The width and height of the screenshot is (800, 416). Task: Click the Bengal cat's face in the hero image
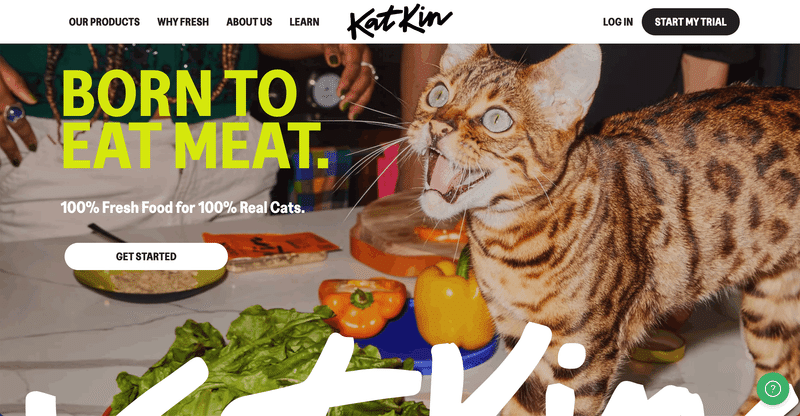click(x=459, y=138)
